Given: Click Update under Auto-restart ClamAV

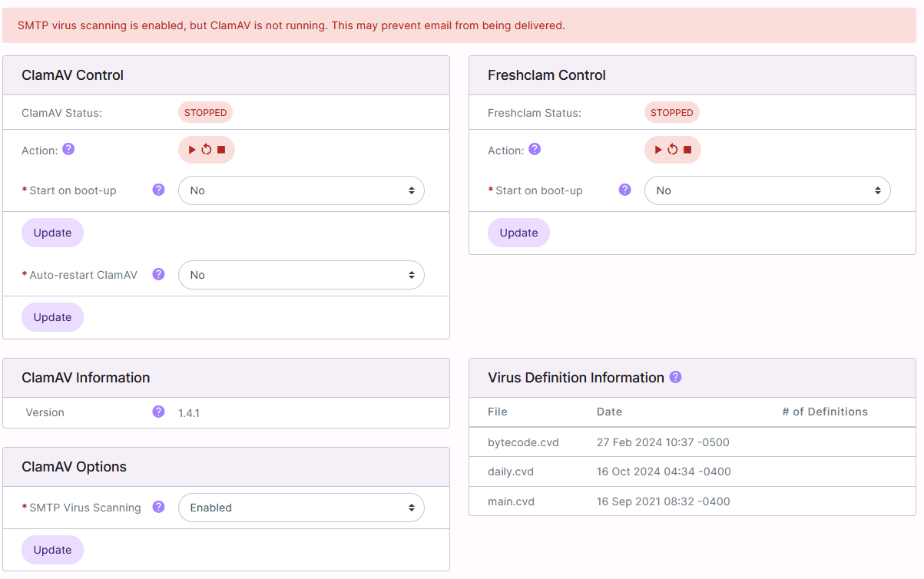Looking at the screenshot, I should coord(52,317).
